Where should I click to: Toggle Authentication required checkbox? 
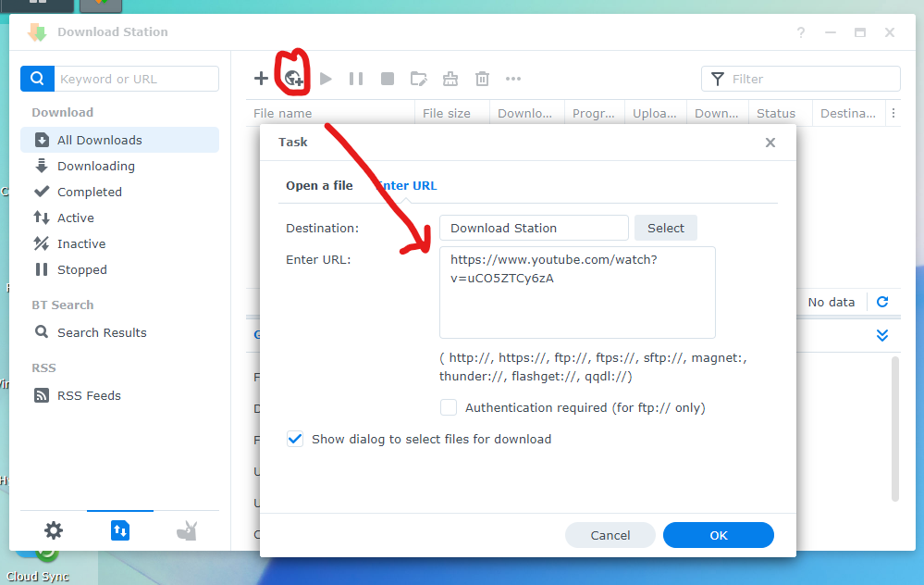449,407
